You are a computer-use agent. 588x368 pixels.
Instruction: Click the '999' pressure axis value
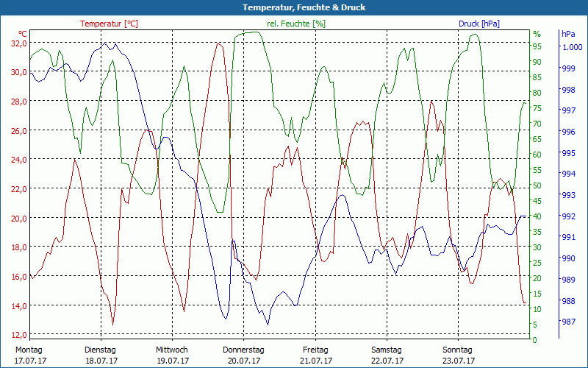(x=568, y=68)
